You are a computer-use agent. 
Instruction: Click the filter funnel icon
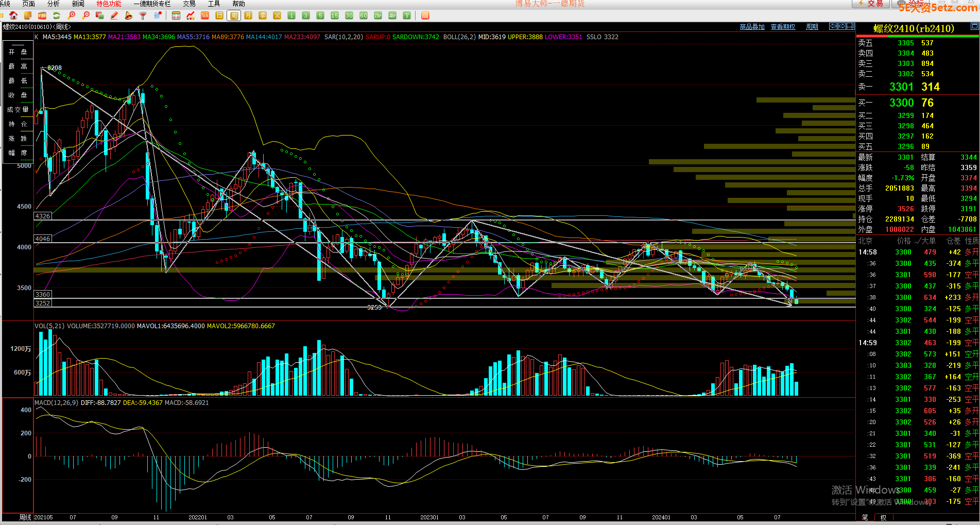(x=143, y=15)
